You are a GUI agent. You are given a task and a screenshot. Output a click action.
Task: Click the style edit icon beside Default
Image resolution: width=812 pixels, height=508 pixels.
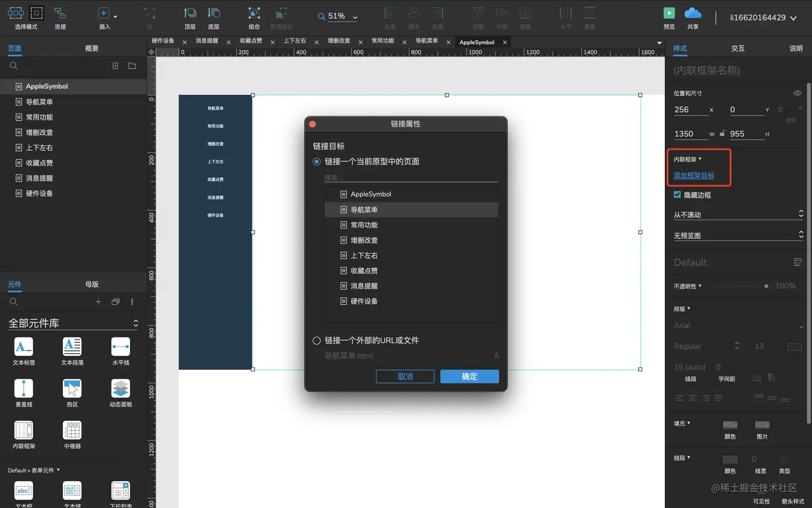[798, 262]
